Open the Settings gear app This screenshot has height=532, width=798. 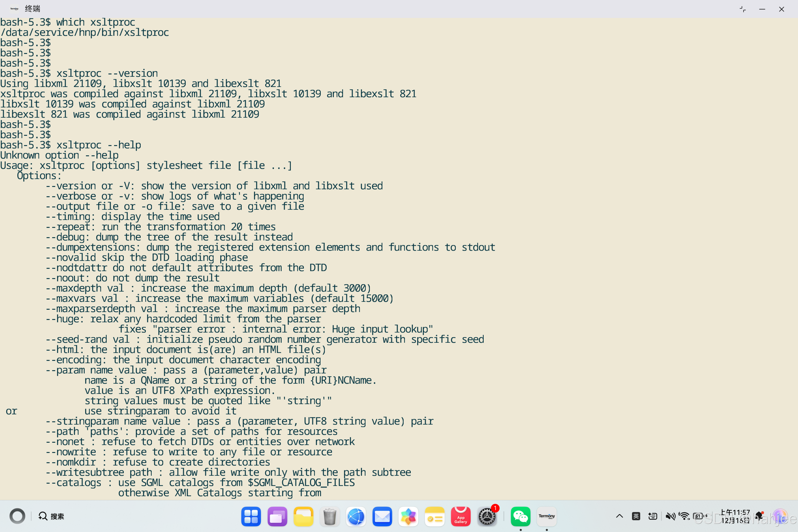[487, 516]
